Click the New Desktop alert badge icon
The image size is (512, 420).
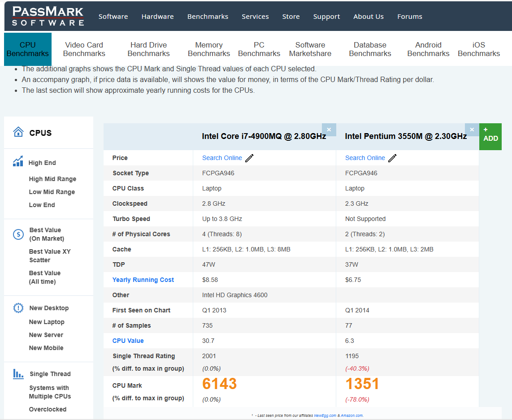point(18,308)
